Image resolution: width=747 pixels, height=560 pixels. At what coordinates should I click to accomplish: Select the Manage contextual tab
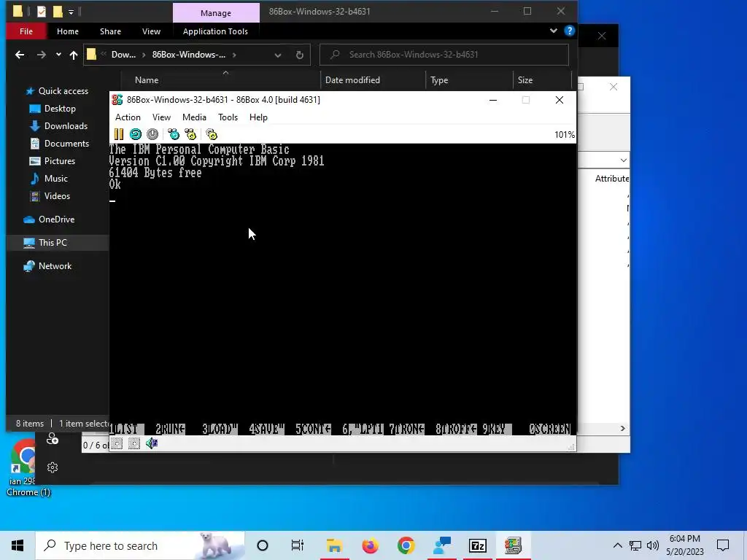click(x=216, y=13)
